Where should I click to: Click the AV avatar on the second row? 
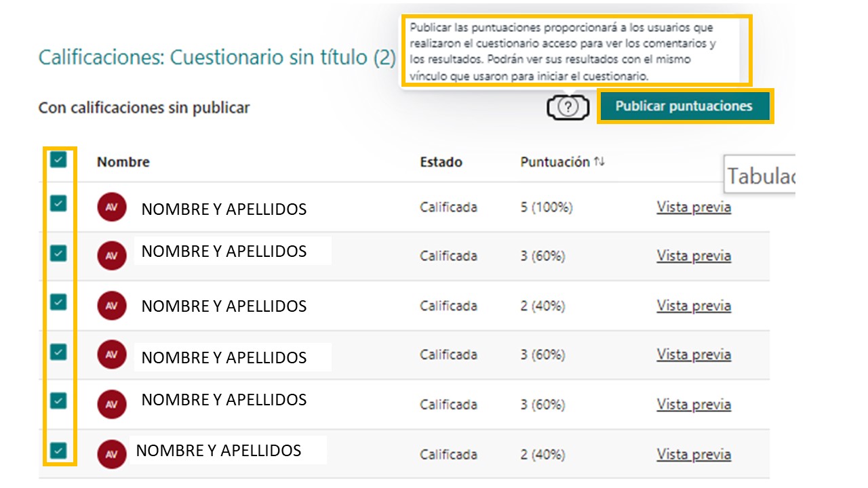coord(112,256)
